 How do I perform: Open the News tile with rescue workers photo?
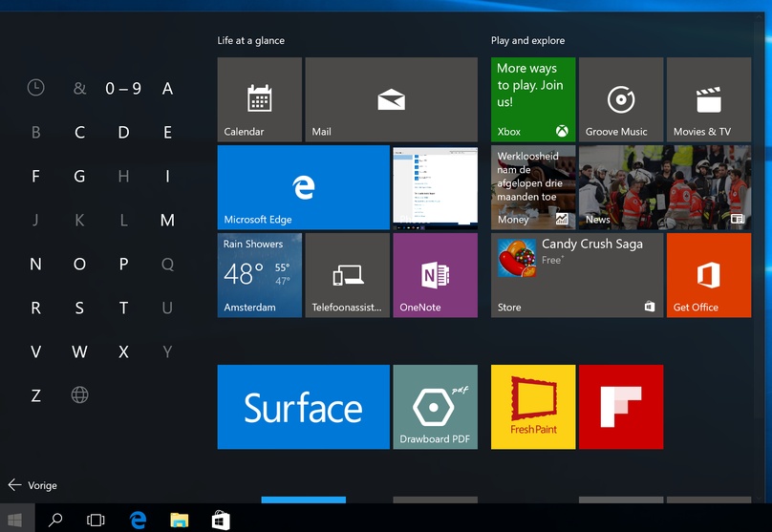coord(665,187)
